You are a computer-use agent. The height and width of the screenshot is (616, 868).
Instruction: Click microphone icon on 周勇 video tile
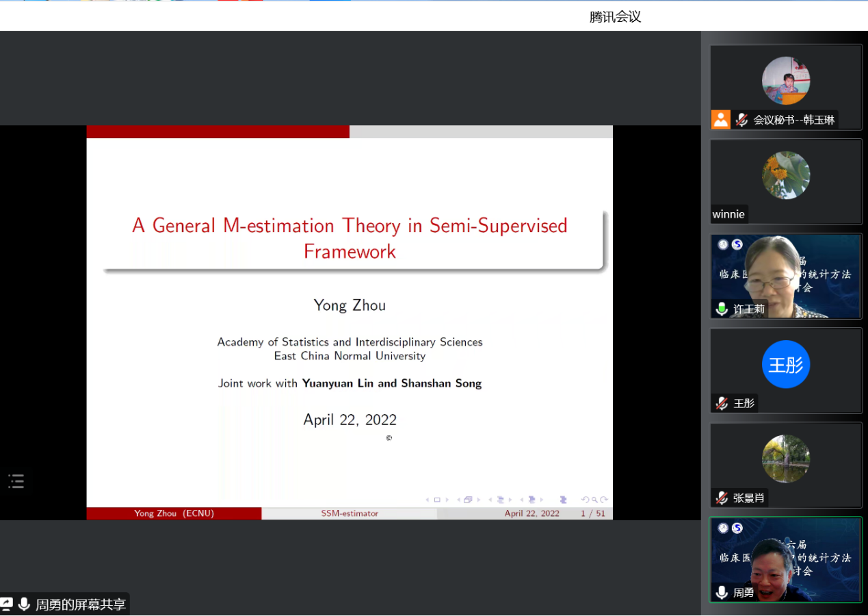click(x=722, y=592)
